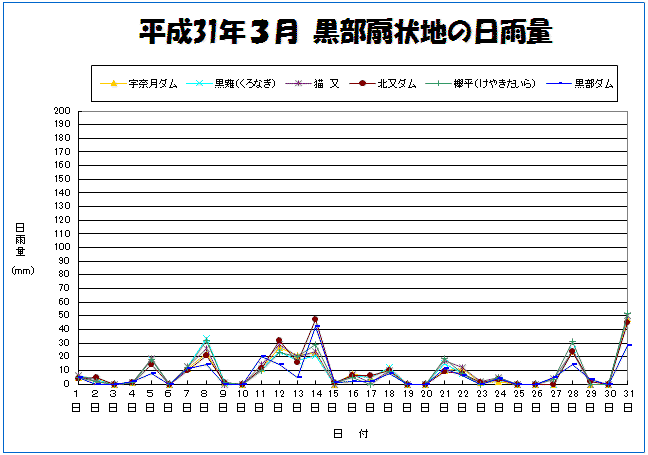The width and height of the screenshot is (648, 455).
Task: Click the 1日 date label on the horizontal axis
Action: 76,401
